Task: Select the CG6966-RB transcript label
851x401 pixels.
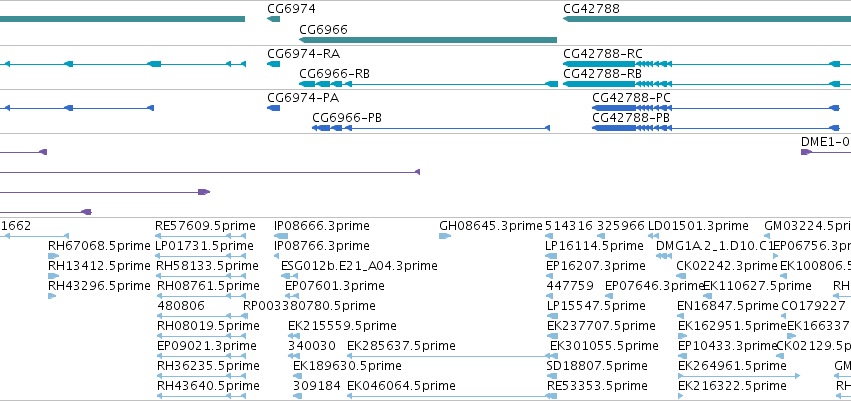Action: [x=334, y=73]
